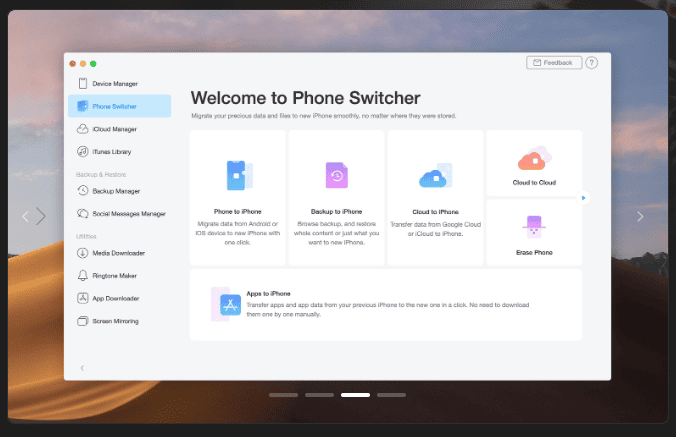Click the iCloud Manager cloud icon
676x437 pixels.
pyautogui.click(x=83, y=129)
